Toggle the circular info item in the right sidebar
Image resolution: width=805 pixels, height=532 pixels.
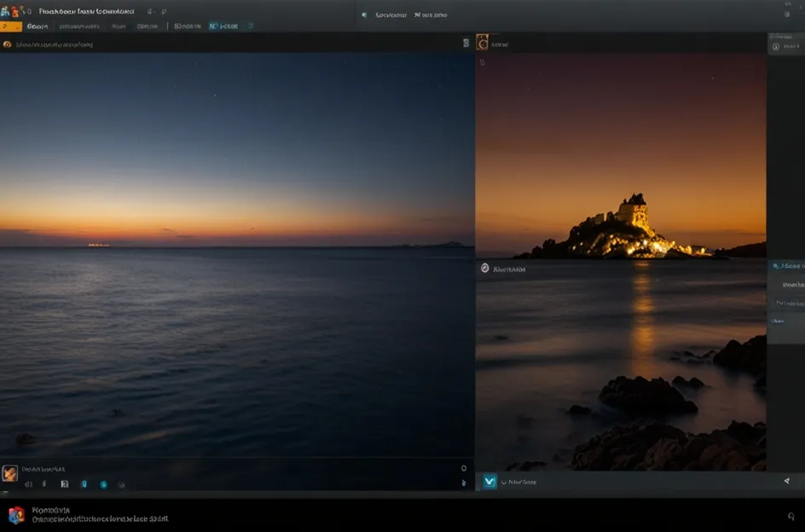point(775,47)
